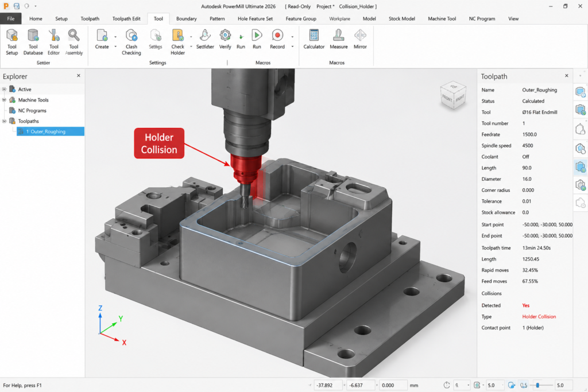This screenshot has width=588, height=392.
Task: Click the PowerMill P logo
Action: click(6, 6)
